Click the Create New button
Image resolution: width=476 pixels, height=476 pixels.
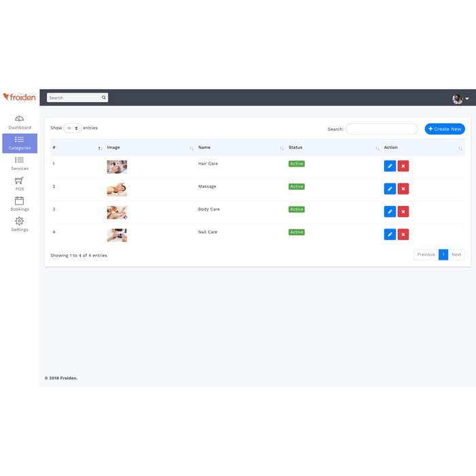(x=445, y=129)
